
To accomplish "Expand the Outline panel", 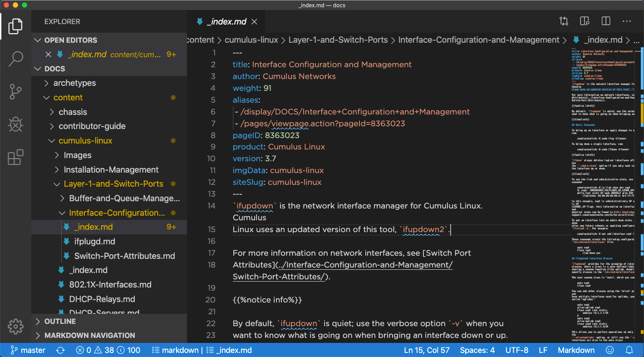I will click(x=60, y=321).
